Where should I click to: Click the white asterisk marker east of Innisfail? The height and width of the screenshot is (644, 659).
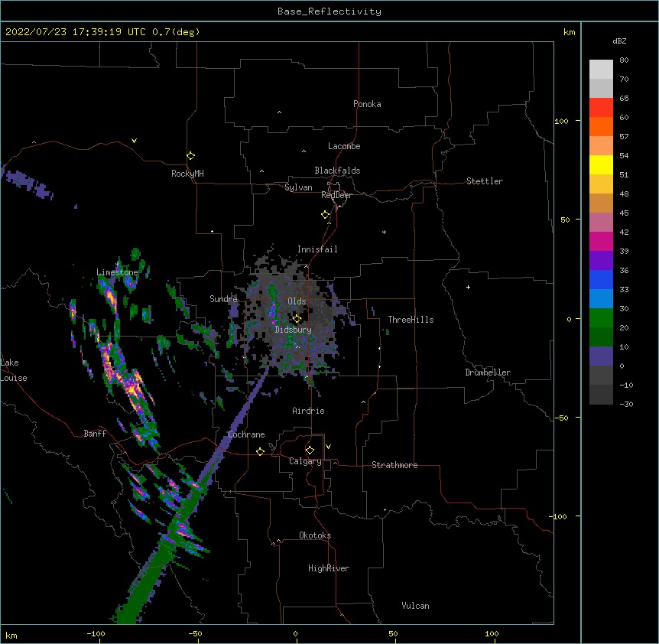point(384,232)
